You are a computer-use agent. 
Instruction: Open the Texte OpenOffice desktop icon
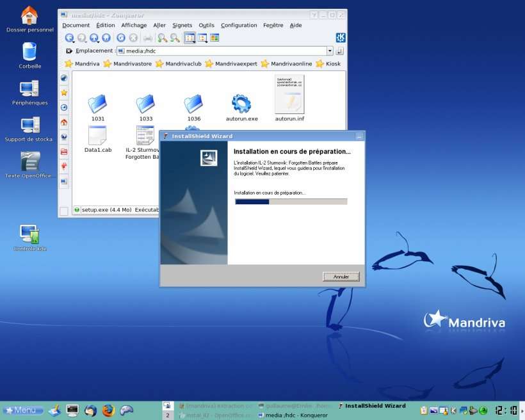click(x=29, y=165)
